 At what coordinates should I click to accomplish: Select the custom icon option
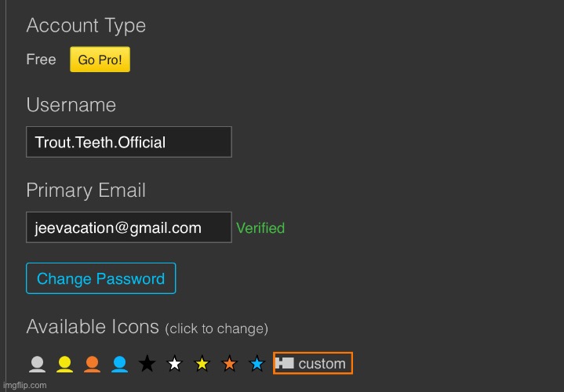click(313, 364)
